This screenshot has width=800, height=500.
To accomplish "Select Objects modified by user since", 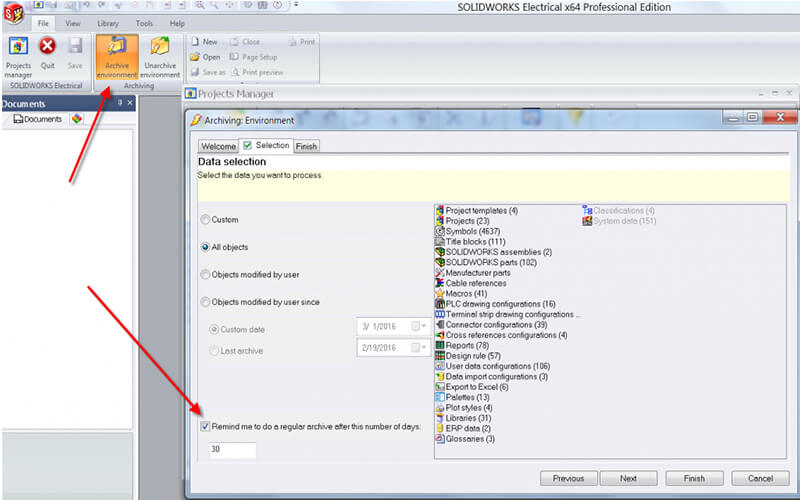I will (206, 302).
